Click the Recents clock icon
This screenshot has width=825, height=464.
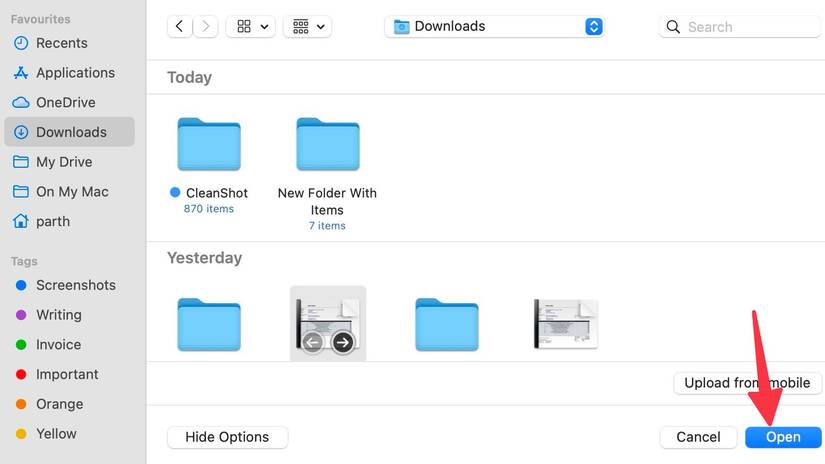pyautogui.click(x=21, y=43)
